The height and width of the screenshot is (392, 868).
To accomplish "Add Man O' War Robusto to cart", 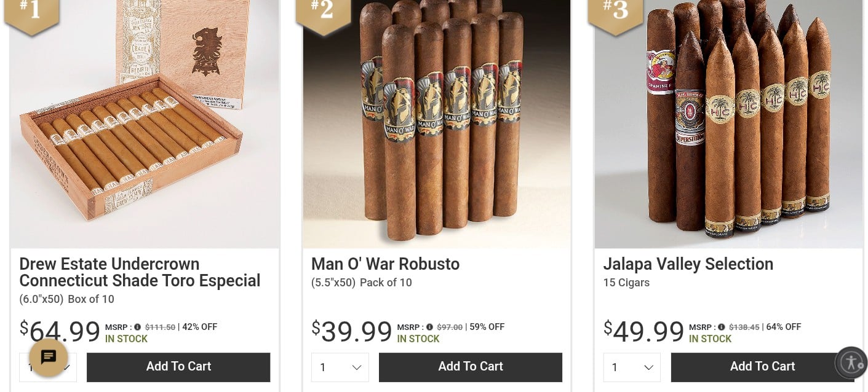I will [471, 367].
